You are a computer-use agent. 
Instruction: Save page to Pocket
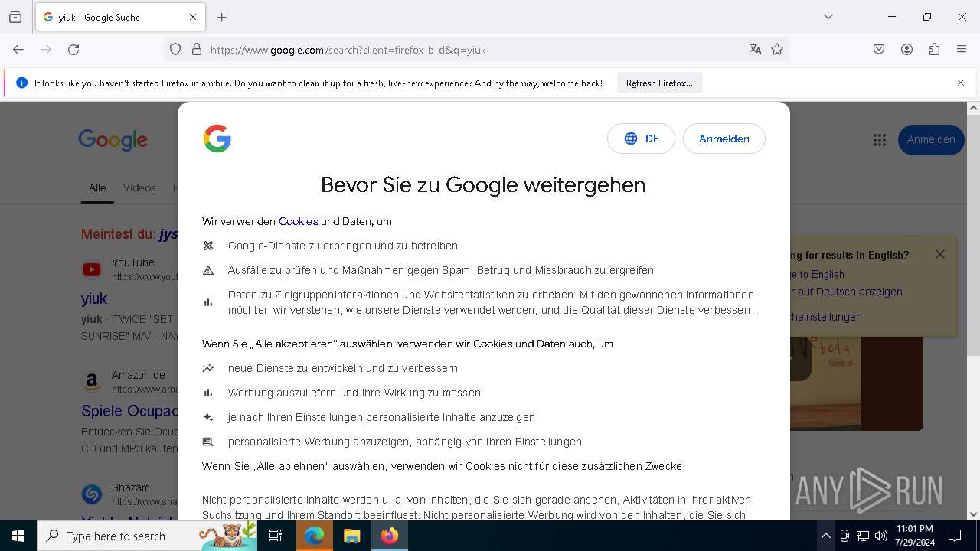tap(879, 50)
